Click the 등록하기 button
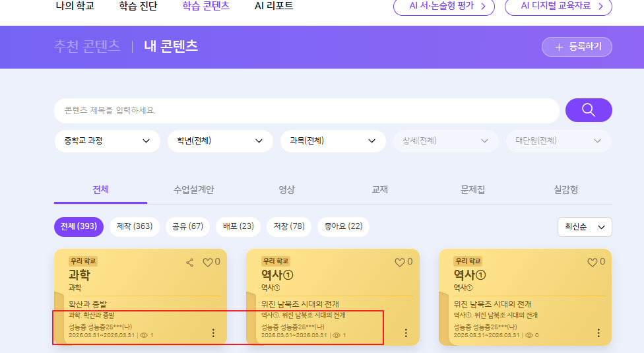 click(x=576, y=47)
